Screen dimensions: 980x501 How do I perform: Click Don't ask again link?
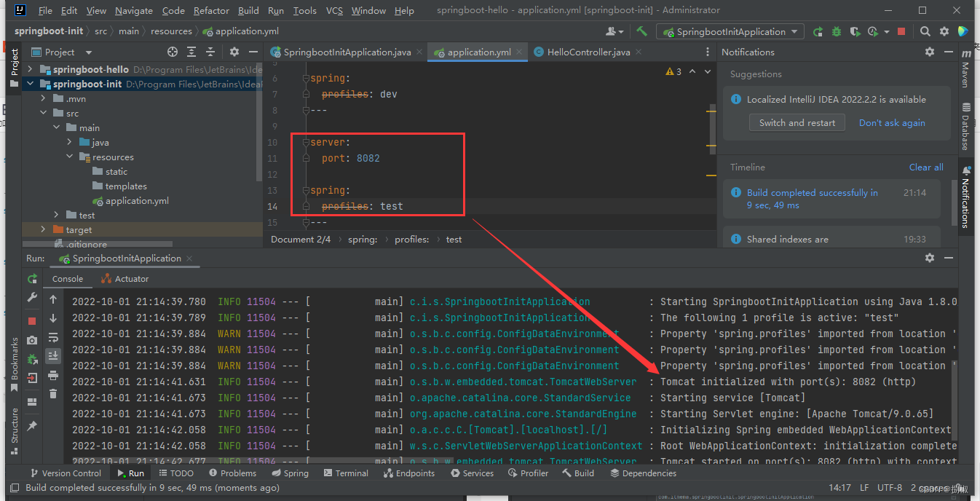892,122
